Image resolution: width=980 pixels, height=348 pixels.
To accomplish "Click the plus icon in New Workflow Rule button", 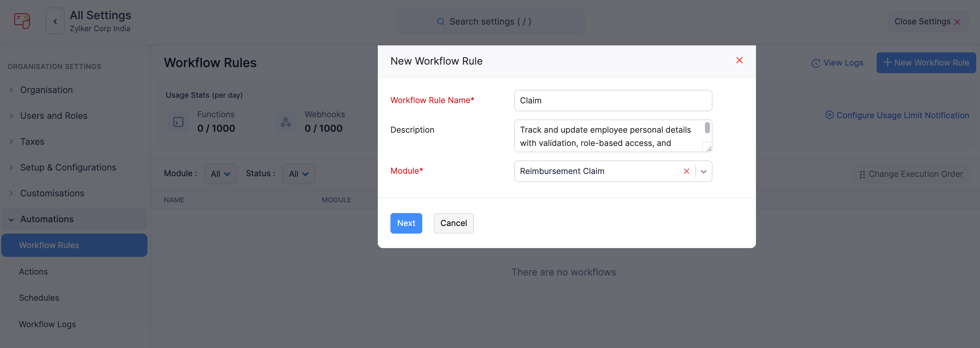I will 887,62.
